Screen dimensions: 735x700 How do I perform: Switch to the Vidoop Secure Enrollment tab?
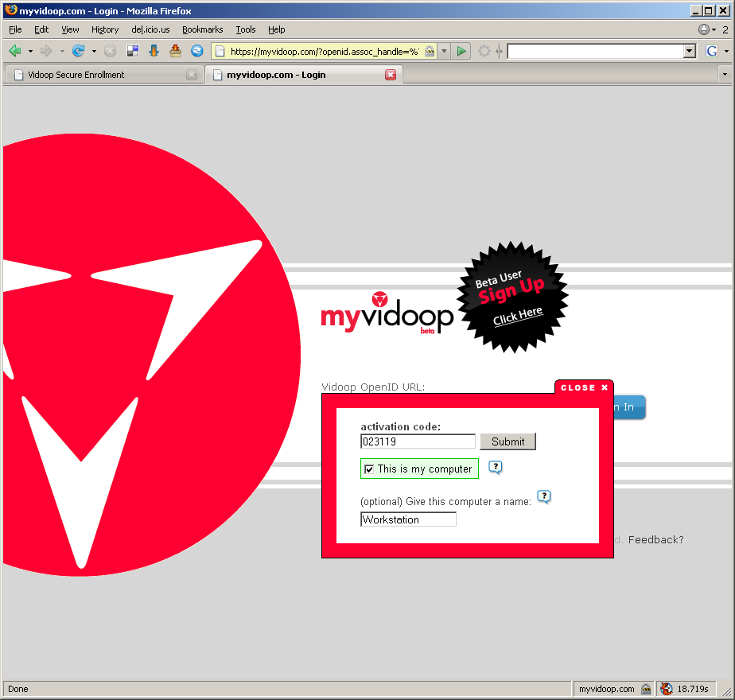pyautogui.click(x=103, y=75)
